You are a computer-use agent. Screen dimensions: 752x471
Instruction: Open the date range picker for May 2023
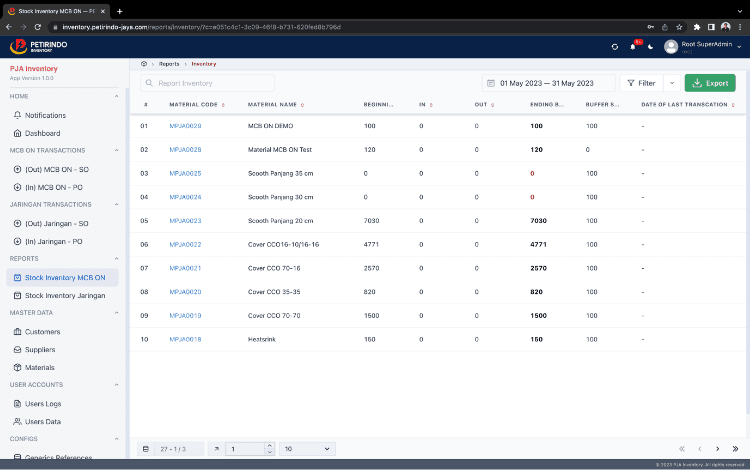pos(548,83)
